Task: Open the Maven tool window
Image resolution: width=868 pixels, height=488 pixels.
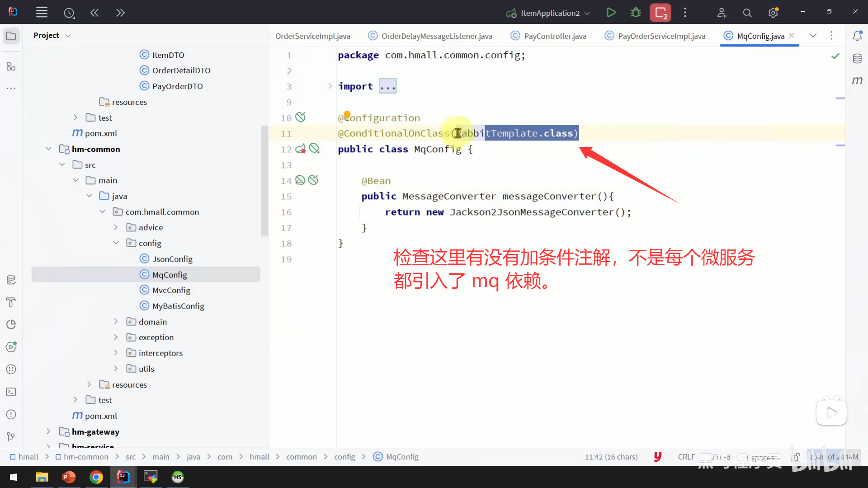Action: [x=857, y=80]
